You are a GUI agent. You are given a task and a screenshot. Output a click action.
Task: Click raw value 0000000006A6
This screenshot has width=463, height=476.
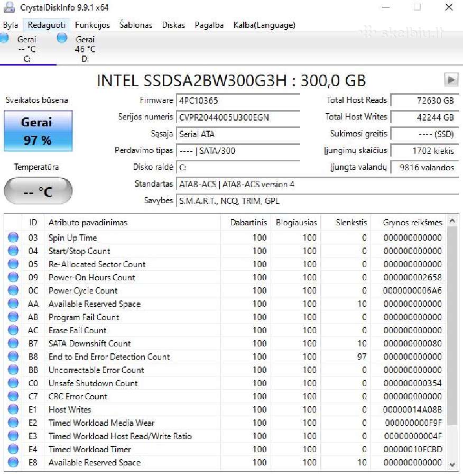[x=412, y=290]
